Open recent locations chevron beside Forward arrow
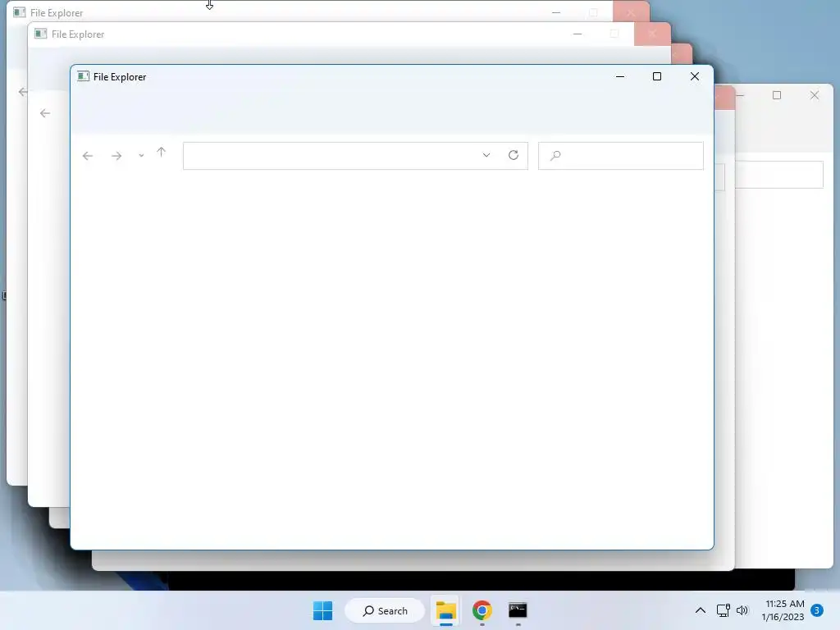The height and width of the screenshot is (630, 840). 141,156
